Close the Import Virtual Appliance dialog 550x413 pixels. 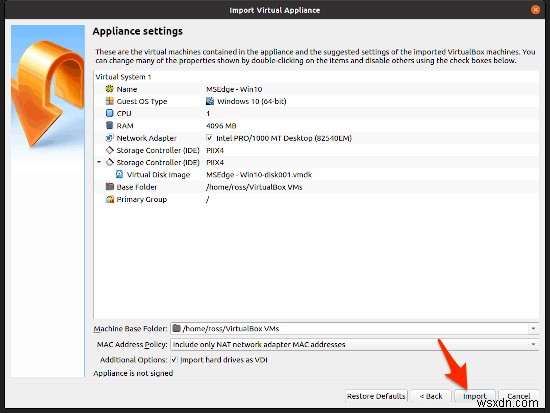[x=535, y=10]
